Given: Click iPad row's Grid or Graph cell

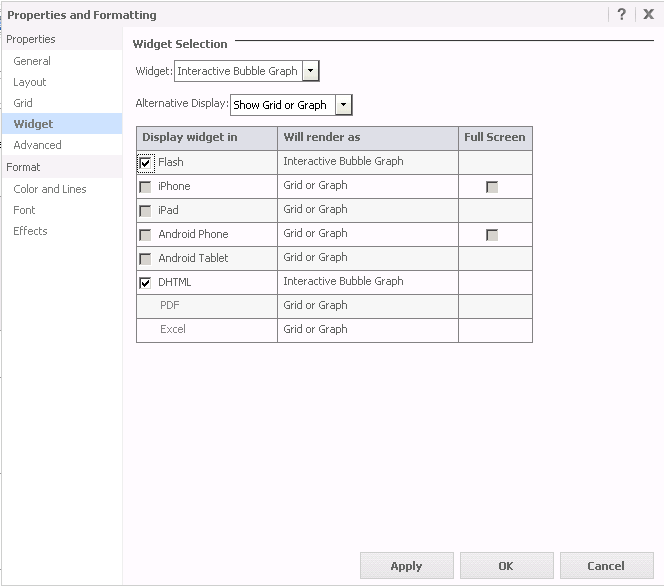Looking at the screenshot, I should pos(368,210).
